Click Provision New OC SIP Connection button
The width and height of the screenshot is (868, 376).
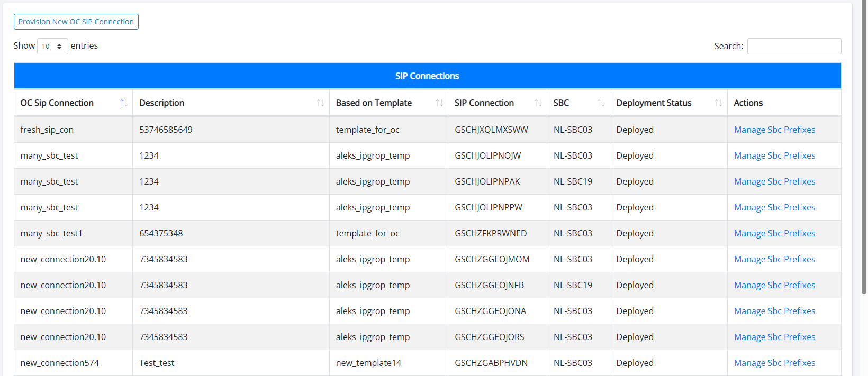[76, 22]
